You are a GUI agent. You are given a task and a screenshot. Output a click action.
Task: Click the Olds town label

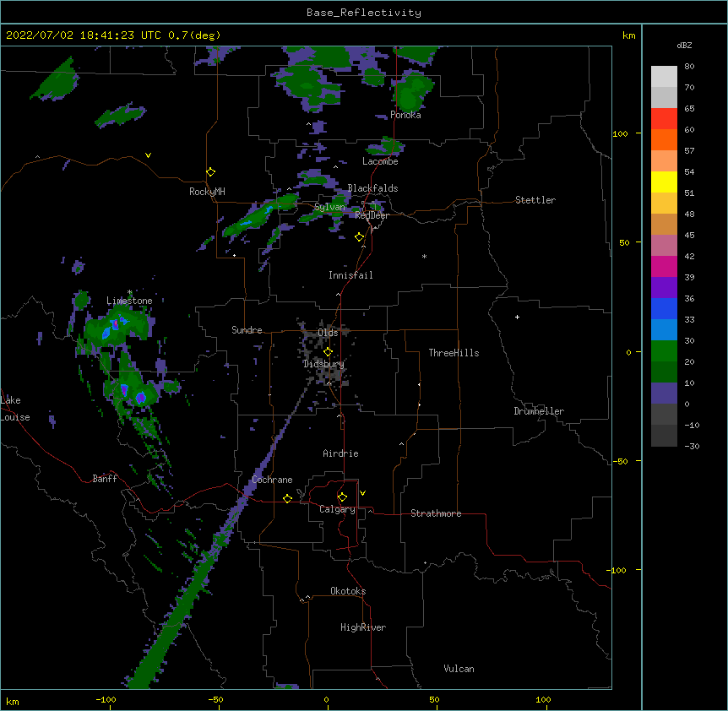(x=328, y=333)
